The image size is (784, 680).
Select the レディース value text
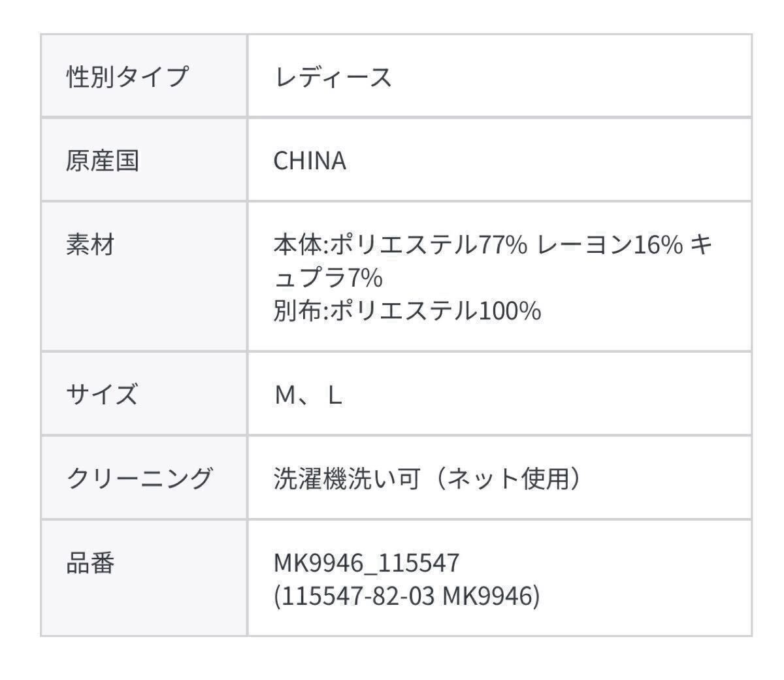click(333, 77)
